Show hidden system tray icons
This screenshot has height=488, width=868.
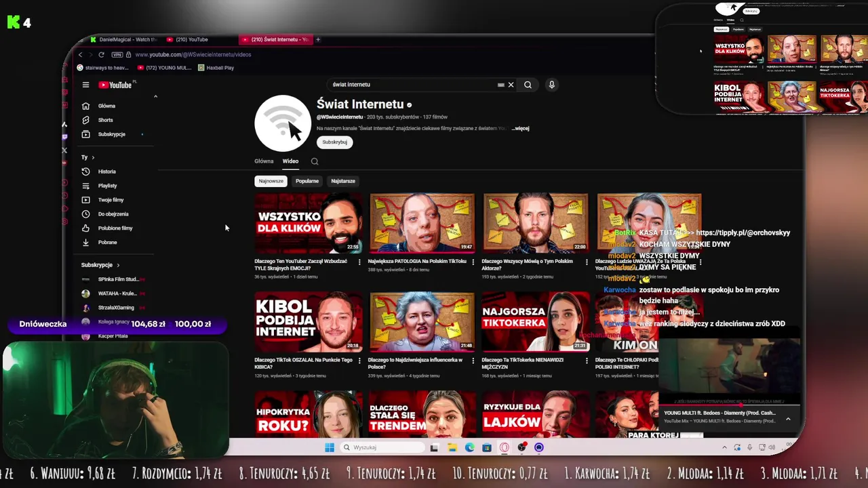click(x=724, y=447)
